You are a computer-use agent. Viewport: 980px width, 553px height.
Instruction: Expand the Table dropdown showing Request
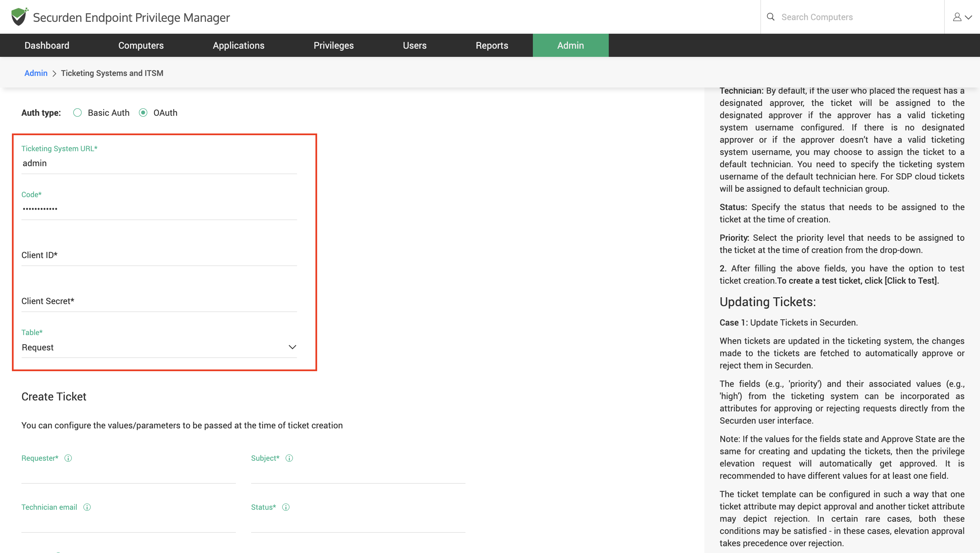159,347
